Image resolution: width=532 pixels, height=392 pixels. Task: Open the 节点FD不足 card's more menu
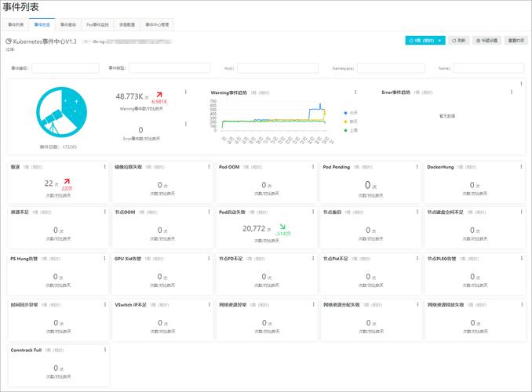pyautogui.click(x=313, y=259)
